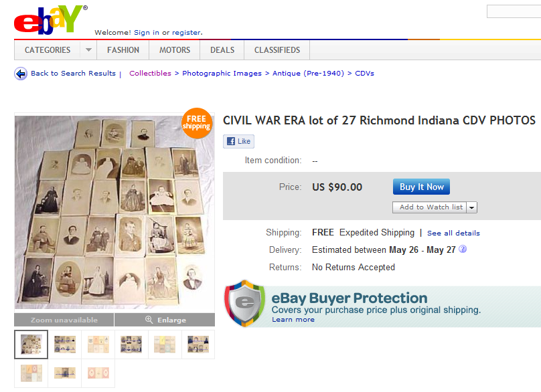The image size is (541, 392).
Task: Open the Motors menu tab
Action: (175, 50)
